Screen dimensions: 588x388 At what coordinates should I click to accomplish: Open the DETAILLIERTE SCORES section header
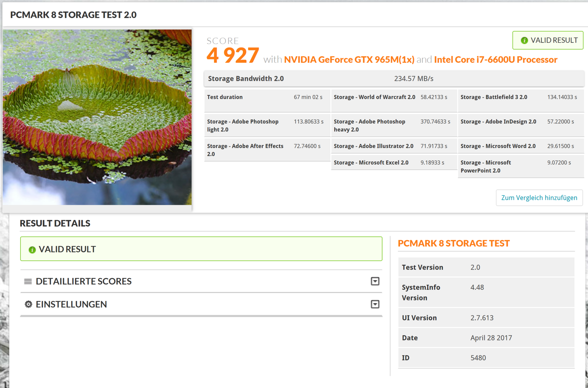coord(201,281)
